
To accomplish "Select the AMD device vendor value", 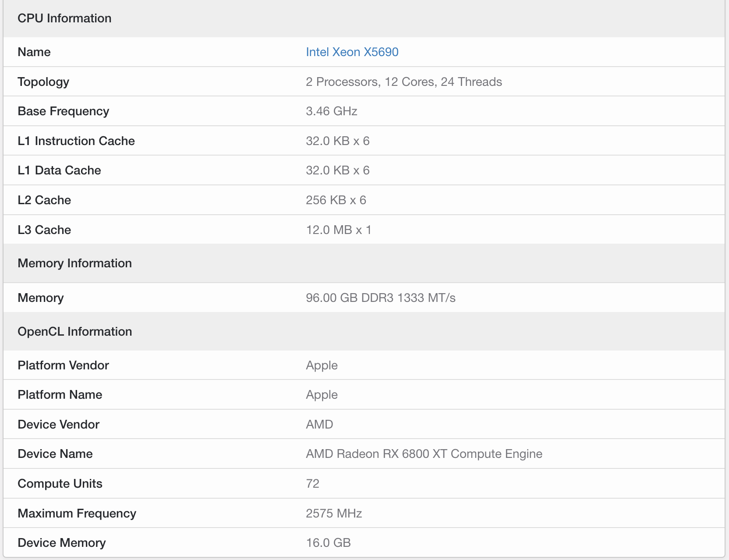I will tap(319, 425).
